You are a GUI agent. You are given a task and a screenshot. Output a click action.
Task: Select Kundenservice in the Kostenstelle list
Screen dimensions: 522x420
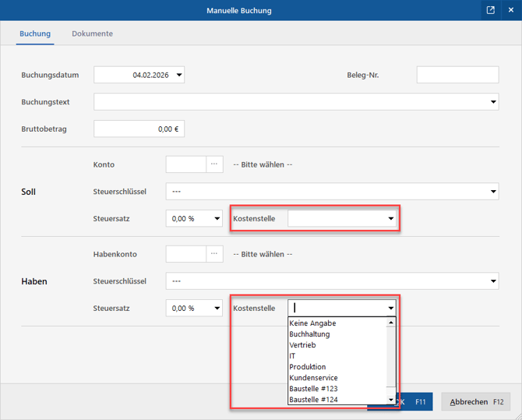pos(313,378)
